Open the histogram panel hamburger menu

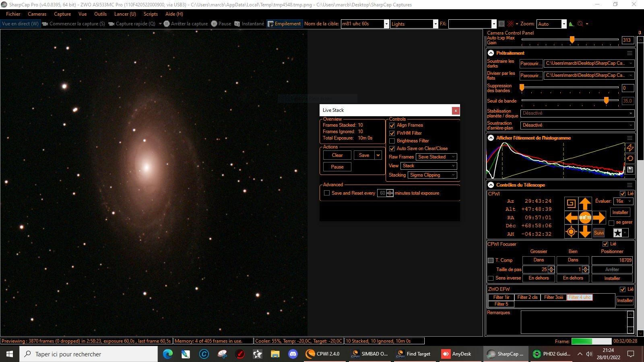(x=630, y=138)
